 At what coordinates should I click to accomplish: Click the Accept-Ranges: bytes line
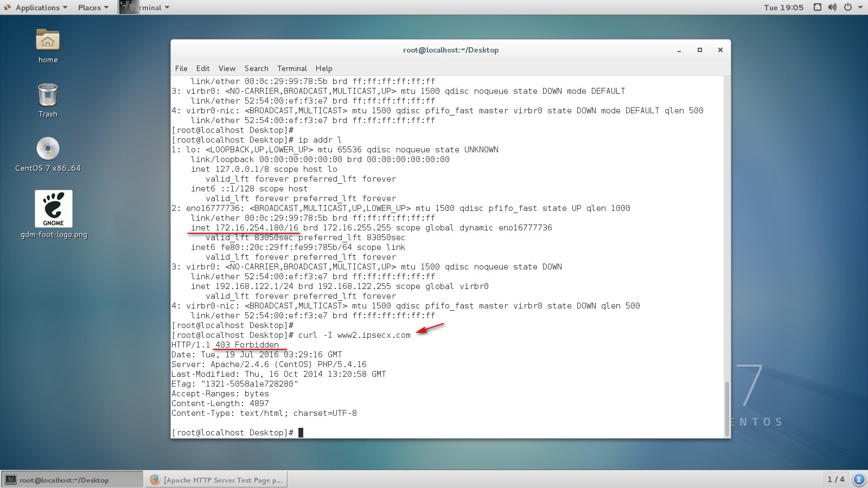(220, 394)
